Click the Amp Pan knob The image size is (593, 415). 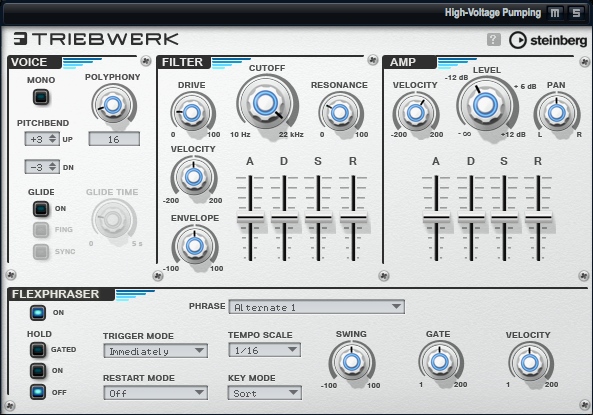pyautogui.click(x=557, y=112)
